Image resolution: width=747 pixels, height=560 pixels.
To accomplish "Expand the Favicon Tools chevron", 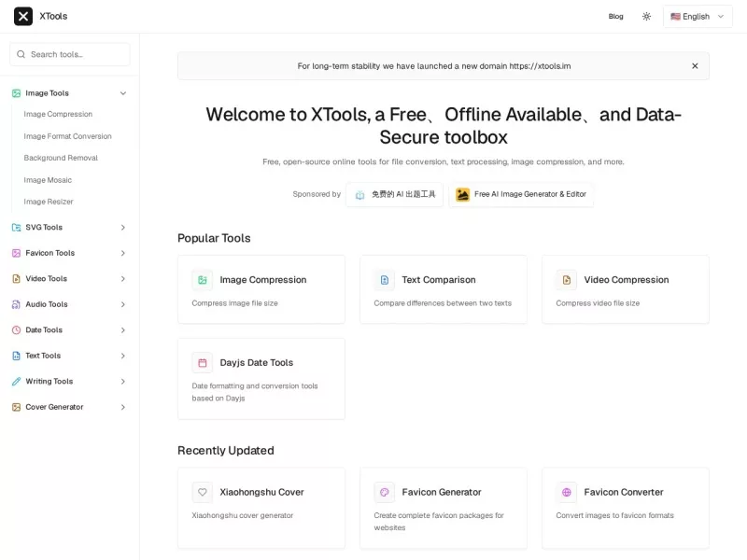I will tap(123, 253).
